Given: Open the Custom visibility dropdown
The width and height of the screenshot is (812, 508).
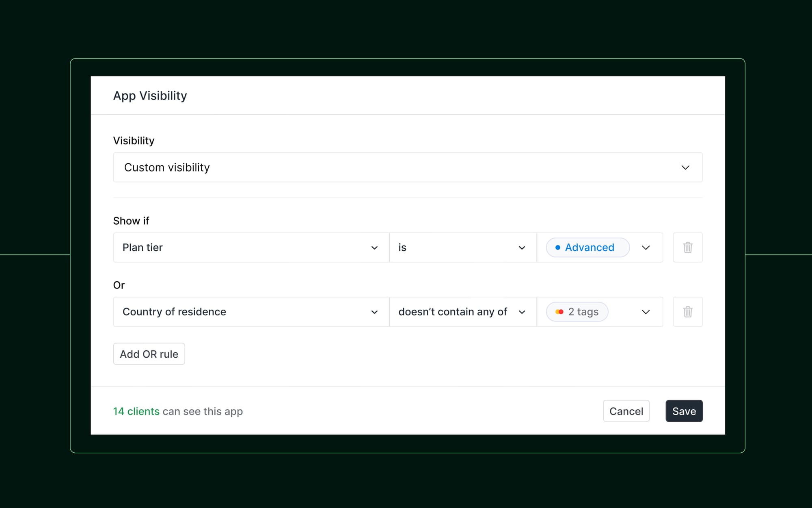Looking at the screenshot, I should (408, 167).
